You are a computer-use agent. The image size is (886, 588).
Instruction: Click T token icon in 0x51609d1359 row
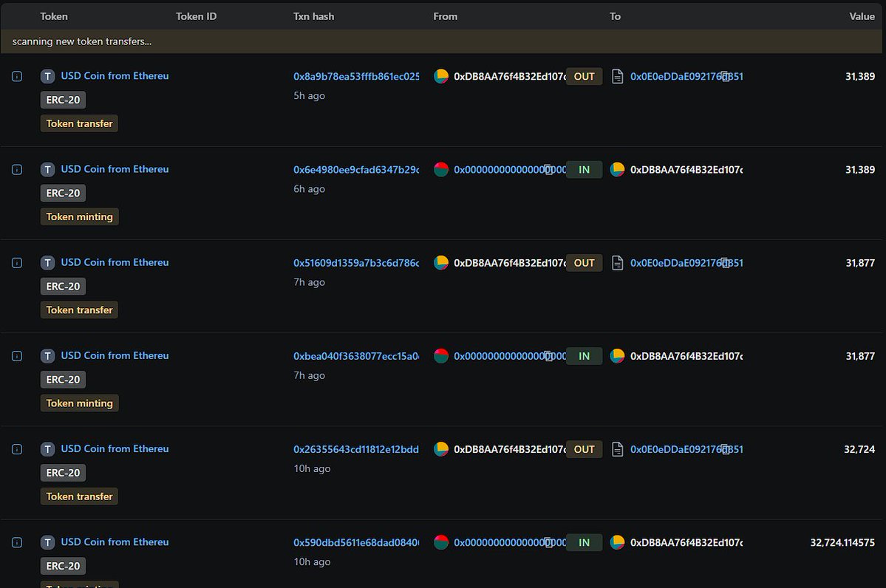[47, 263]
